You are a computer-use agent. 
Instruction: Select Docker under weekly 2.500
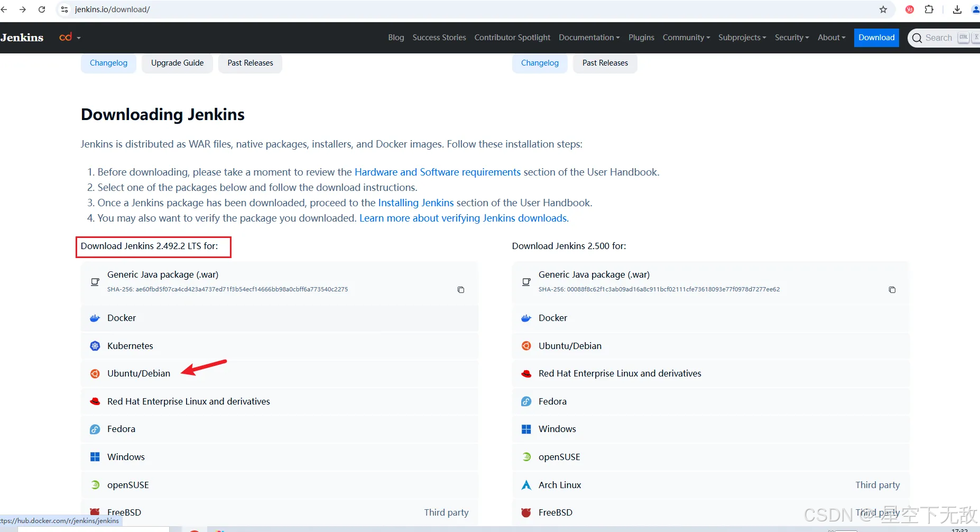click(x=711, y=318)
